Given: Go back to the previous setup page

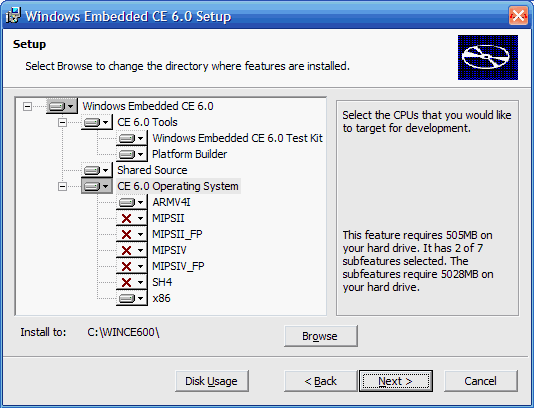Looking at the screenshot, I should pos(321,381).
